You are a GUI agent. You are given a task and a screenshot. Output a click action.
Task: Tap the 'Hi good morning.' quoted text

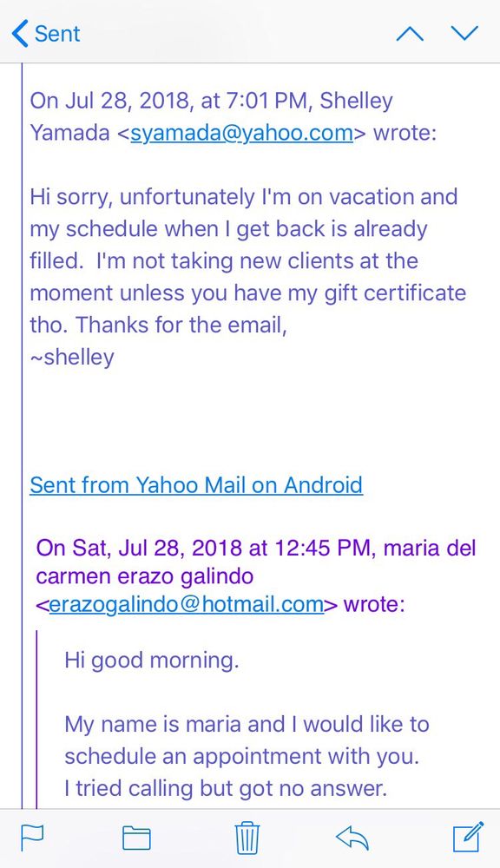152,660
